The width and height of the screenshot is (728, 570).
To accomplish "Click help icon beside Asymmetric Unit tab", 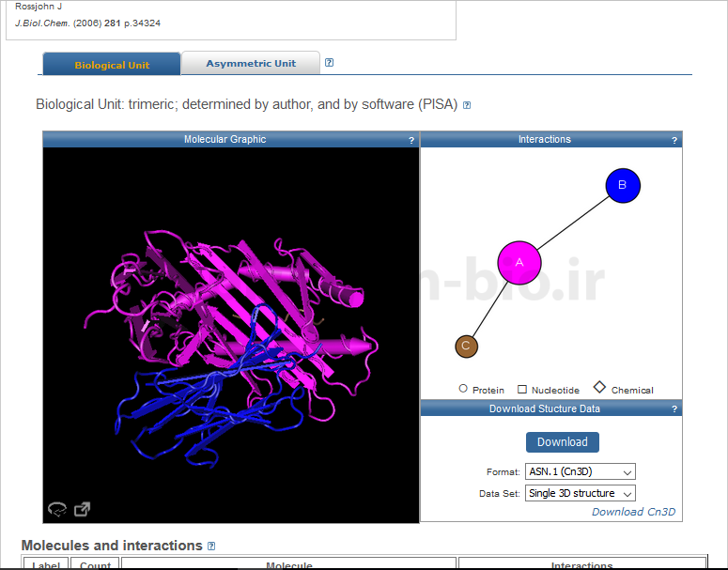I will coord(329,63).
